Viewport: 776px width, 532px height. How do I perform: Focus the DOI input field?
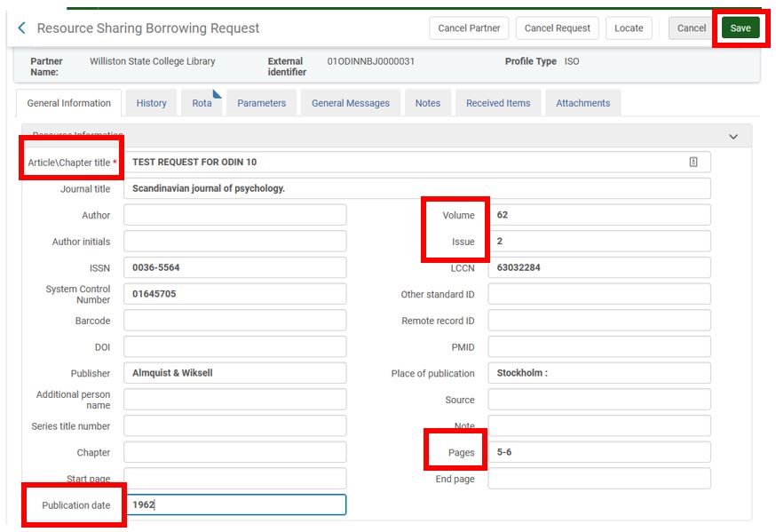[x=235, y=346]
